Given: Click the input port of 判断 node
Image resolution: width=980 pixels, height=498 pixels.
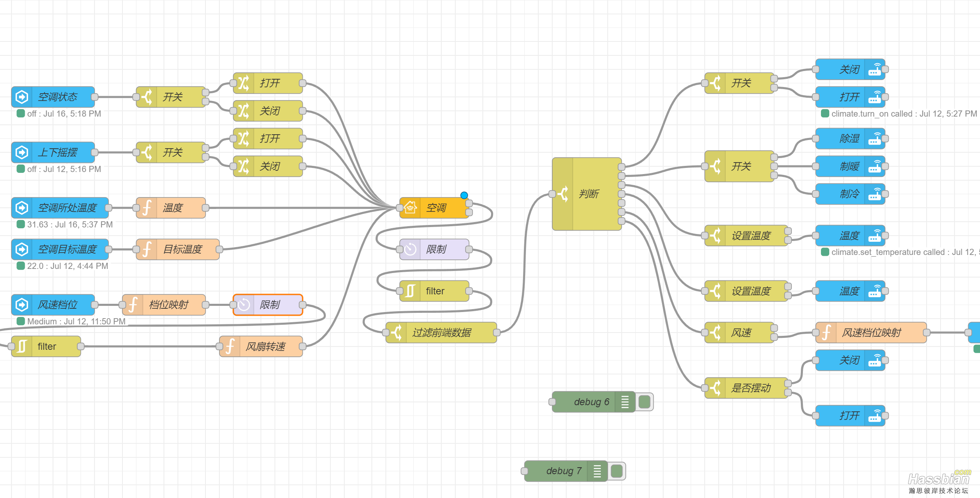Looking at the screenshot, I should (x=552, y=194).
